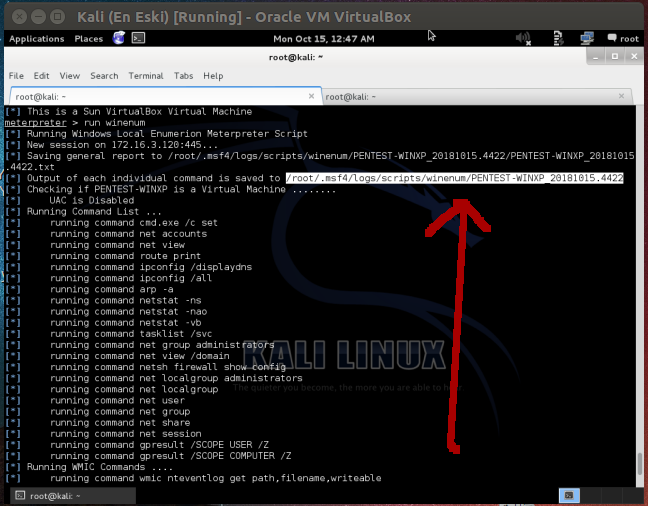Select the first root@kali terminal tab

[165, 96]
